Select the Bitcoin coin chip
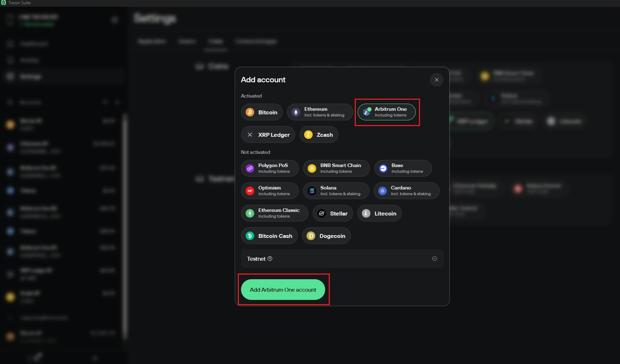 262,112
